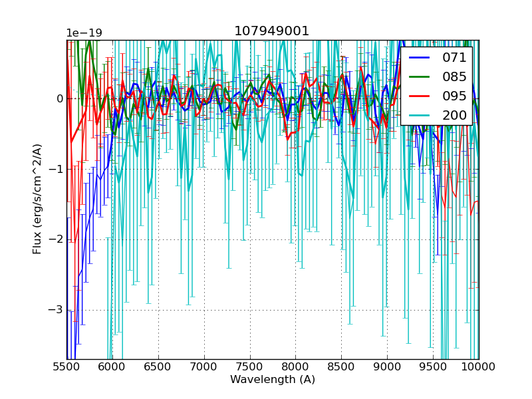The image size is (532, 399).
Task: Click the 5500 x-axis tick label
Action: [66, 367]
